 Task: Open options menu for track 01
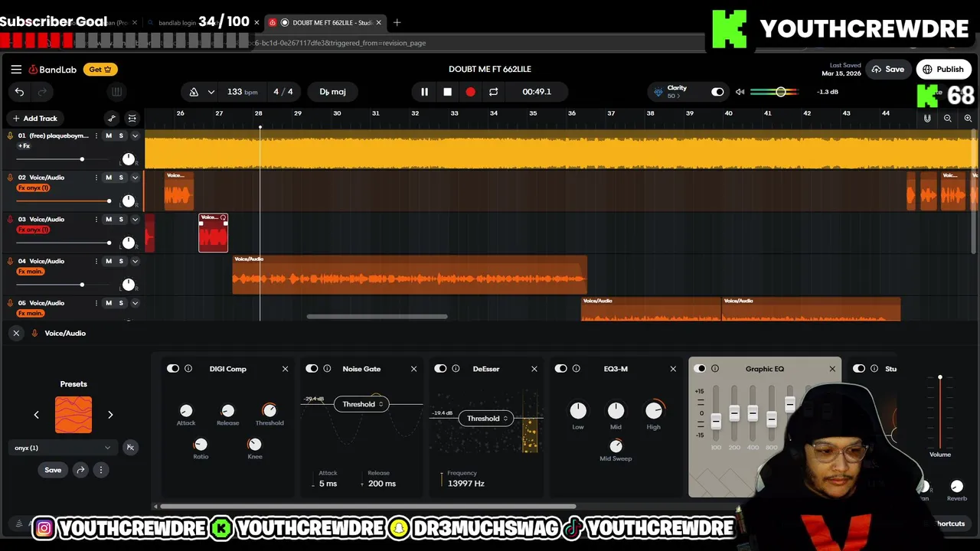coord(96,135)
